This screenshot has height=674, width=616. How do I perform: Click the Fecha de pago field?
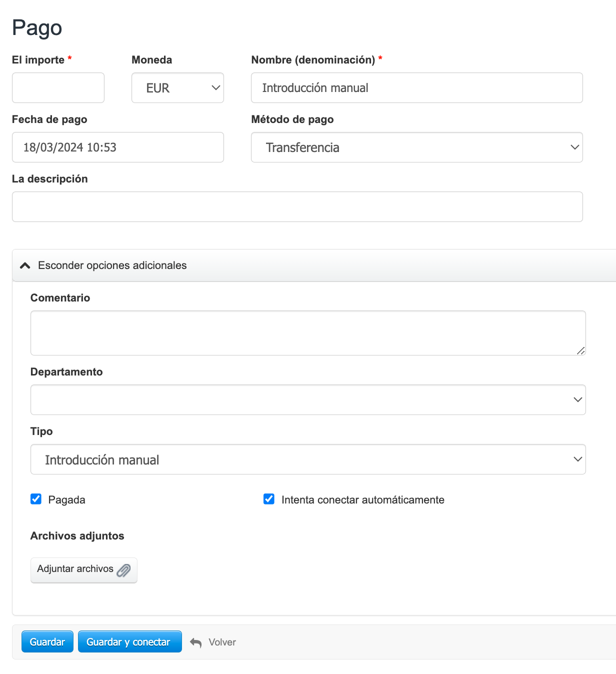click(117, 147)
